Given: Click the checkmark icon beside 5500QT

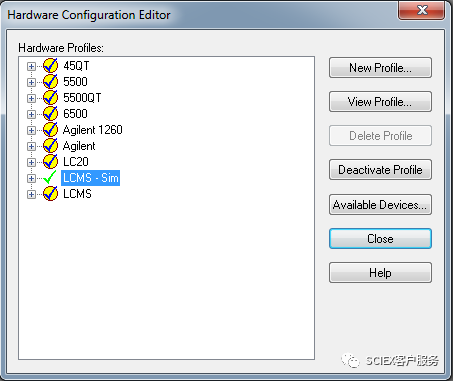Looking at the screenshot, I should pos(50,98).
